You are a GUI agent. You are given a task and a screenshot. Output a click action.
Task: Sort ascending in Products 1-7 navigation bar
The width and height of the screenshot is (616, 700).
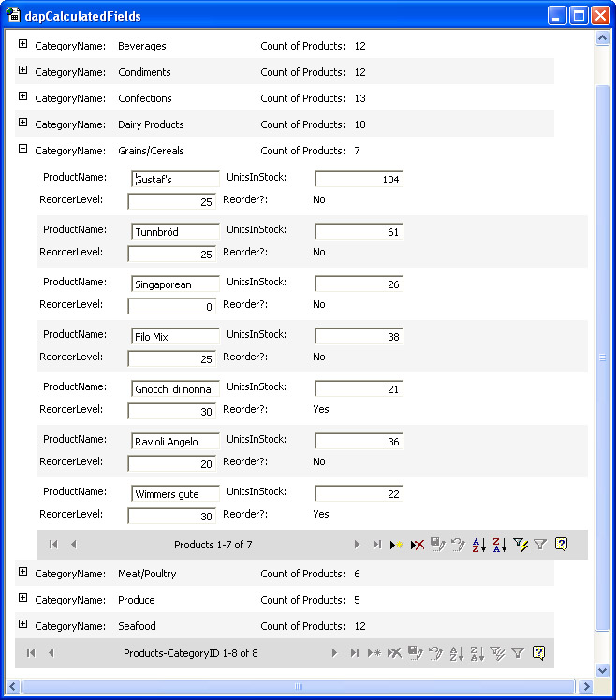(478, 545)
